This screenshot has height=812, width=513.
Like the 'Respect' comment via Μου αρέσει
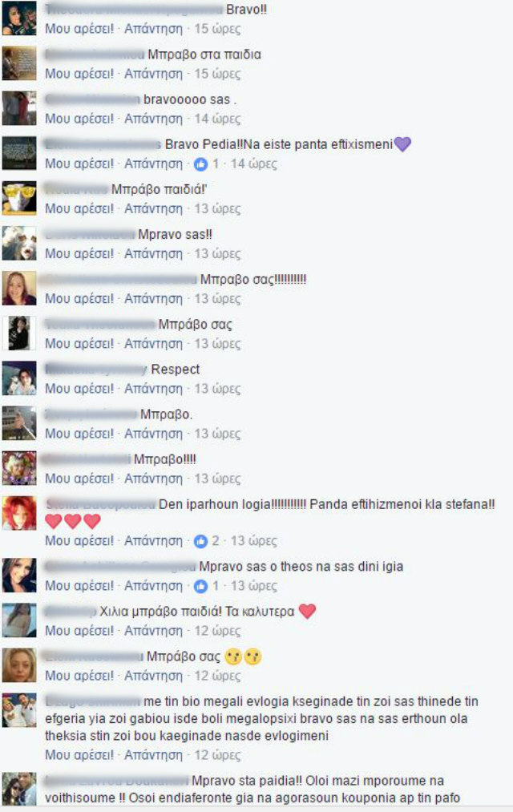point(79,389)
